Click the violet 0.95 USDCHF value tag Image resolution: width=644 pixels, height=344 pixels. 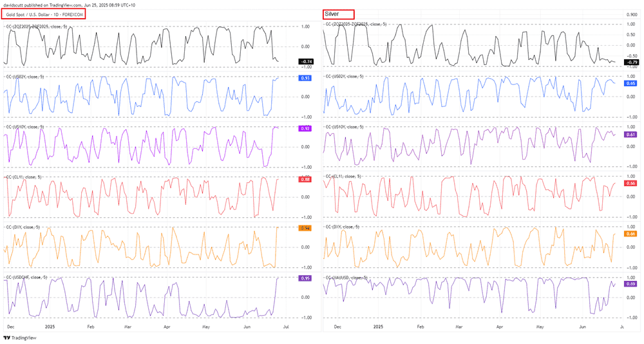tap(305, 278)
